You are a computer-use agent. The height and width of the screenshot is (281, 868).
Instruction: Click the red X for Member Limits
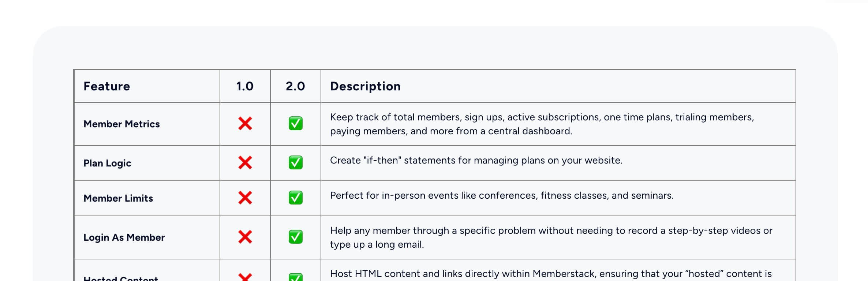coord(245,198)
